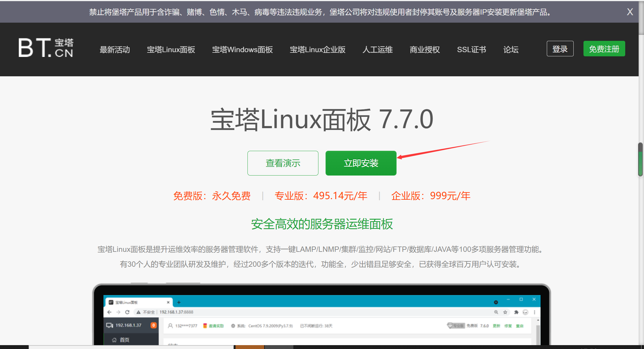Open the 宝塔Linux企业版 nav item
This screenshot has height=349, width=644.
tap(318, 49)
